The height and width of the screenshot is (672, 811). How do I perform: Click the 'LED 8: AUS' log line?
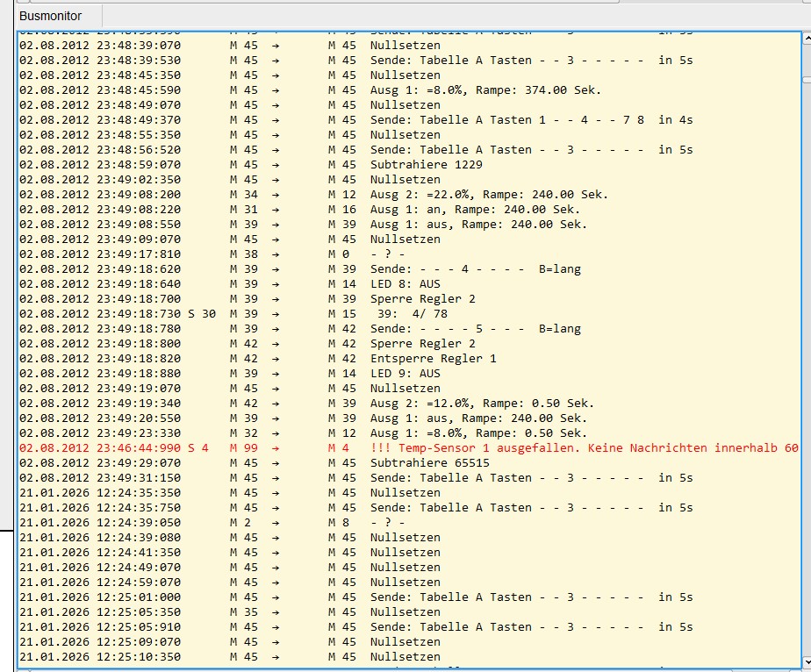405,284
